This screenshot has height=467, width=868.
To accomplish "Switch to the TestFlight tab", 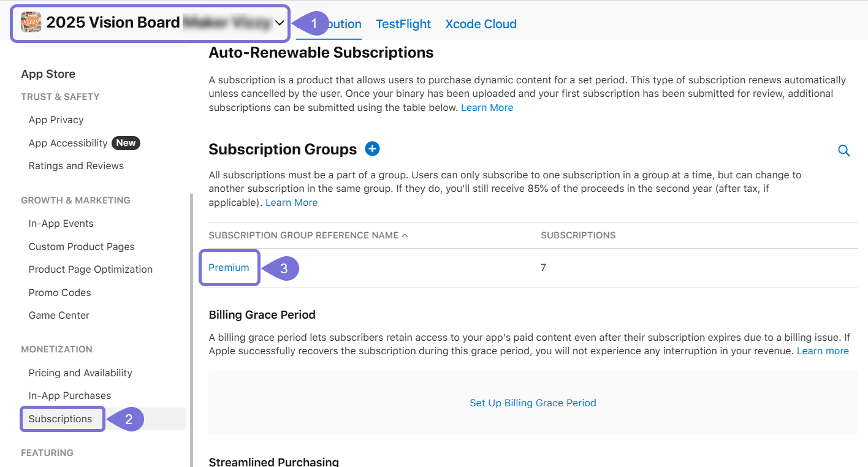I will point(403,24).
